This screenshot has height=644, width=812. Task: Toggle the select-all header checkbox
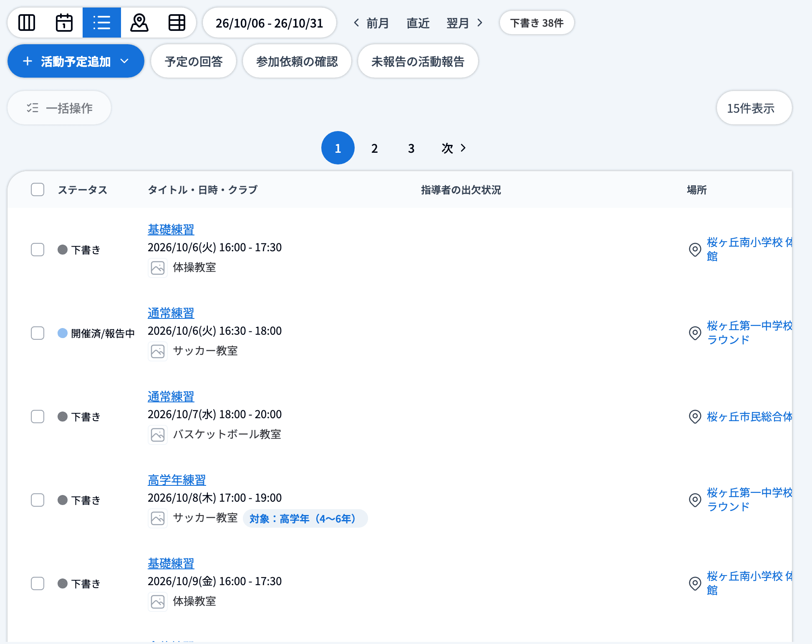click(38, 189)
